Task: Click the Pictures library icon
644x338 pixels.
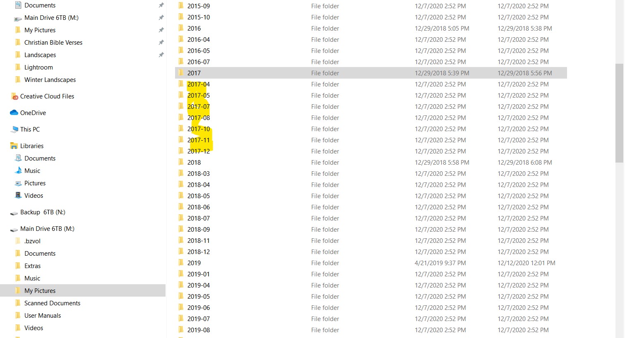Action: [18, 183]
